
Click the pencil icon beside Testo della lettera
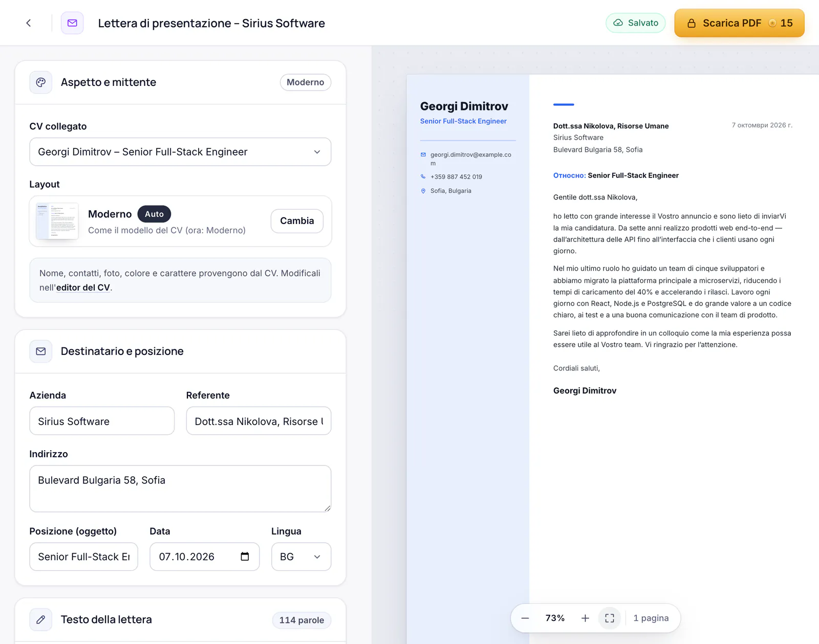coord(41,619)
